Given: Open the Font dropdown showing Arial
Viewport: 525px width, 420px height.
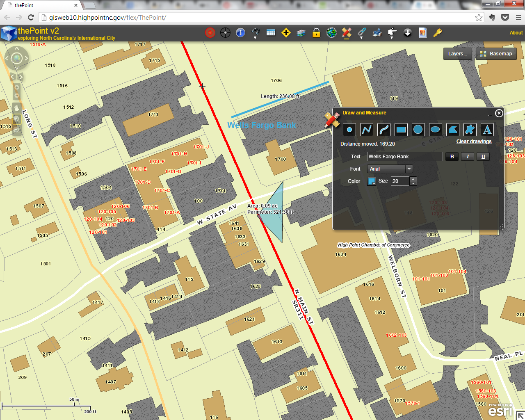Looking at the screenshot, I should click(x=390, y=169).
